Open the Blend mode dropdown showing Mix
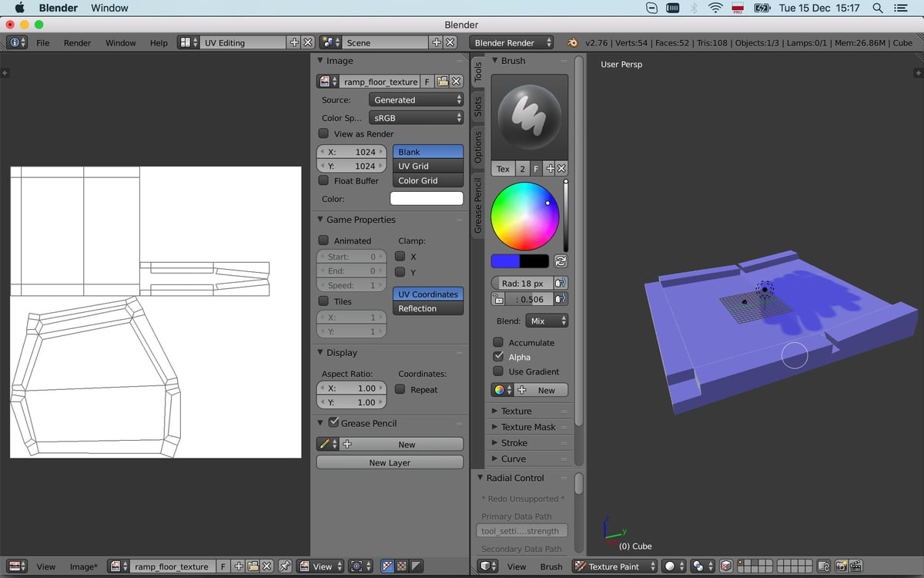The height and width of the screenshot is (578, 924). point(547,321)
